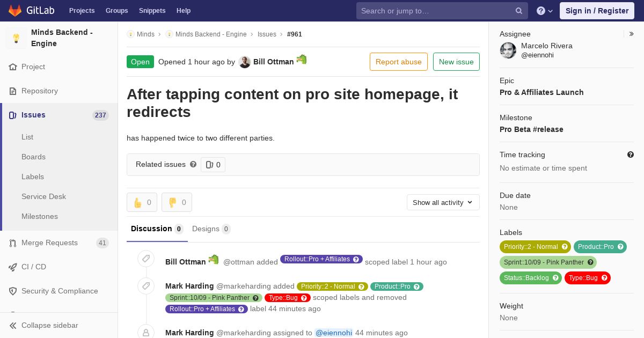Click the collapse sidebar double-chevron icon
The width and height of the screenshot is (644, 338).
point(13,326)
